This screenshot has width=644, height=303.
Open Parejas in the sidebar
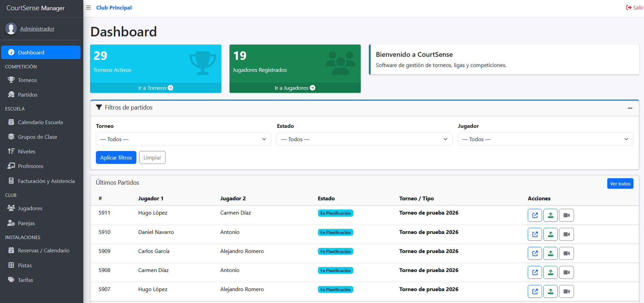click(41, 223)
